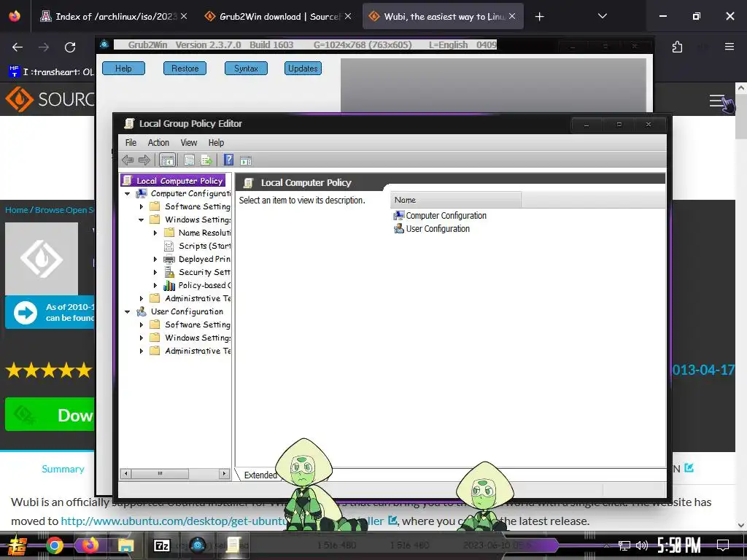Select User Configuration icon in the right pane
The width and height of the screenshot is (747, 560).
pyautogui.click(x=399, y=228)
